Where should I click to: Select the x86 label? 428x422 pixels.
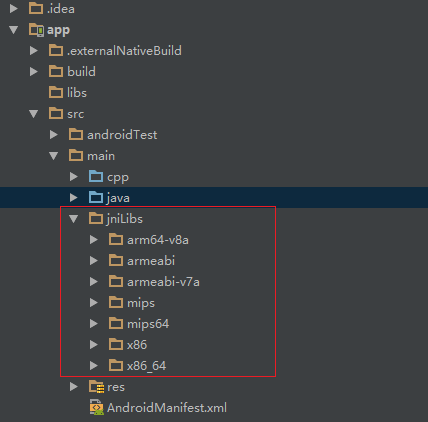[137, 345]
